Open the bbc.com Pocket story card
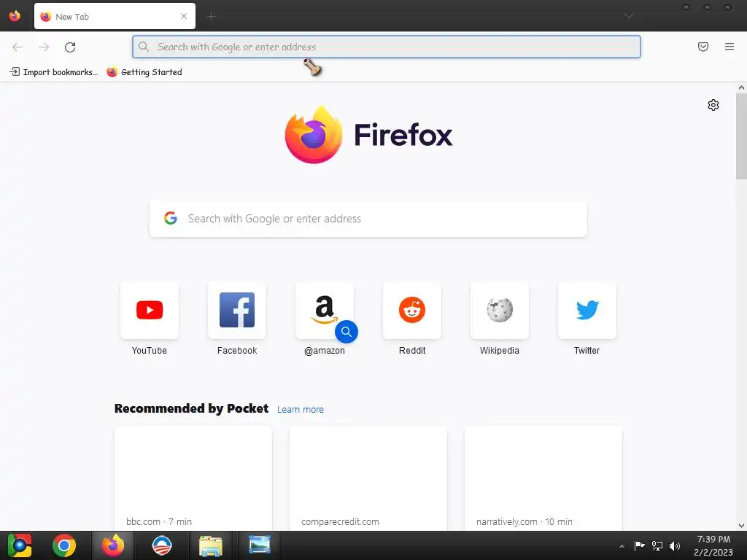 point(193,478)
